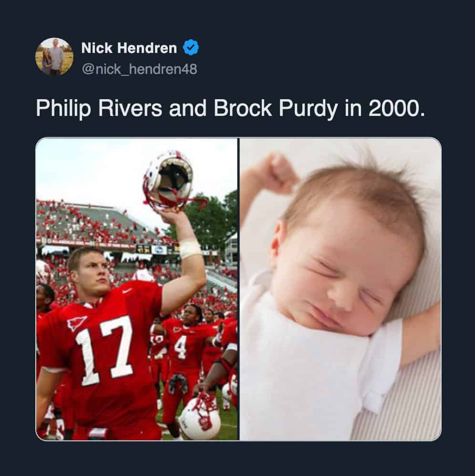Image resolution: width=475 pixels, height=476 pixels.
Task: Select the tweet text about Philip Rivers
Action: click(x=230, y=109)
